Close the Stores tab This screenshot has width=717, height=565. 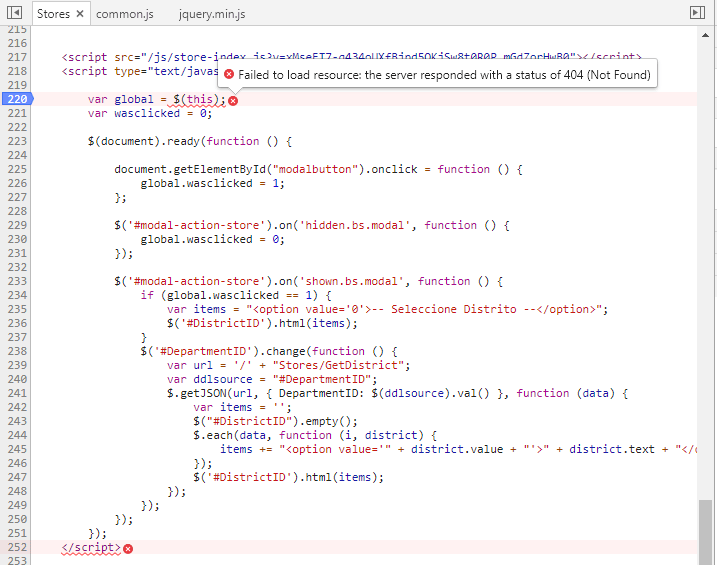80,14
